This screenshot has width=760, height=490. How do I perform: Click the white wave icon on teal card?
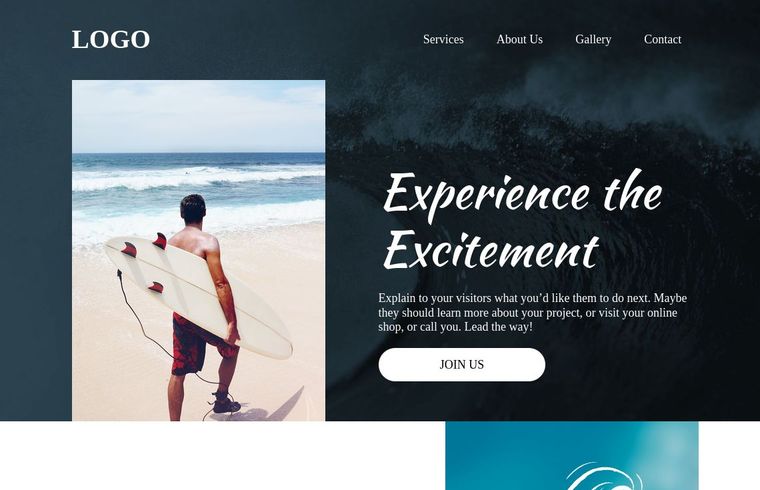603,476
